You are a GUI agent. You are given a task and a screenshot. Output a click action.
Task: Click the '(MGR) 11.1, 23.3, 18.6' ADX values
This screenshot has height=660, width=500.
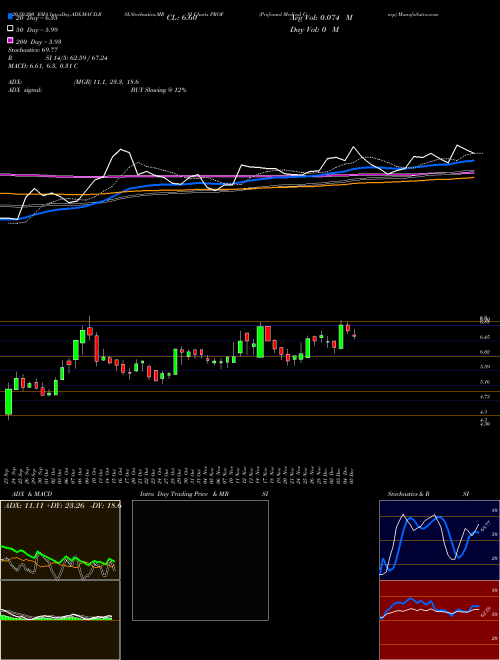point(106,82)
